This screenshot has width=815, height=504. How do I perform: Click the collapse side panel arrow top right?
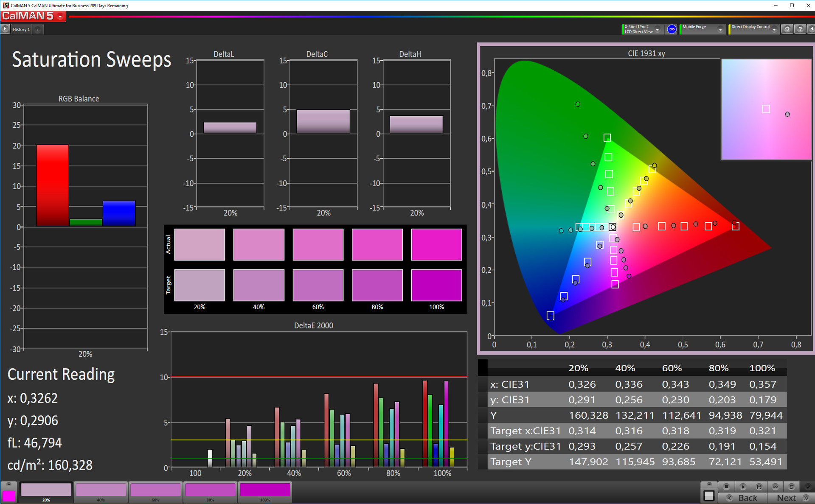coord(811,29)
